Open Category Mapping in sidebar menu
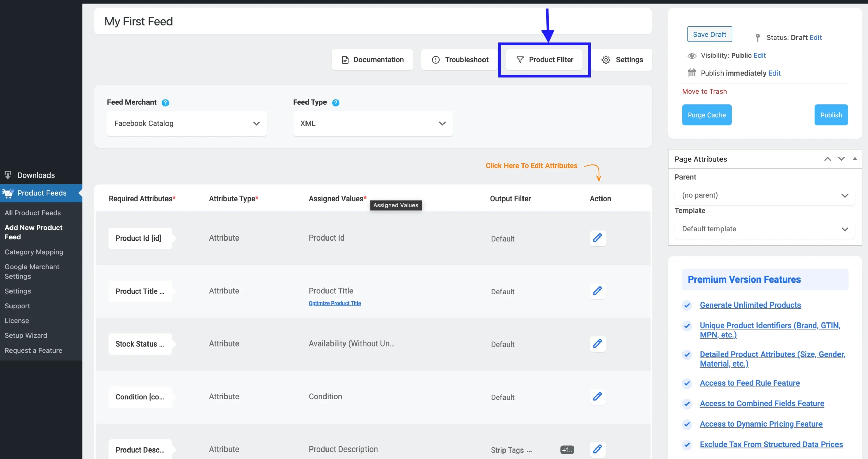The width and height of the screenshot is (868, 459). (x=34, y=252)
